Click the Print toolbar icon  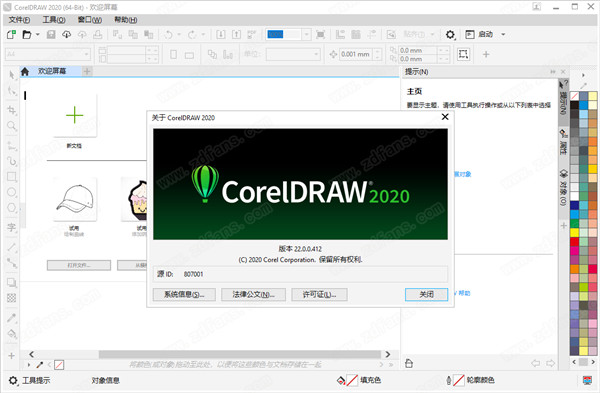point(98,35)
